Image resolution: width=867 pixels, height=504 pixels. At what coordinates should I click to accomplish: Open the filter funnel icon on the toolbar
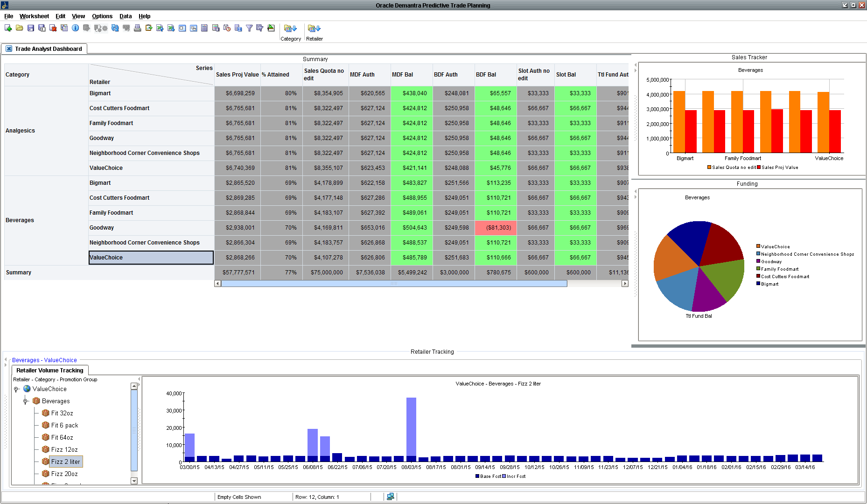pos(249,28)
